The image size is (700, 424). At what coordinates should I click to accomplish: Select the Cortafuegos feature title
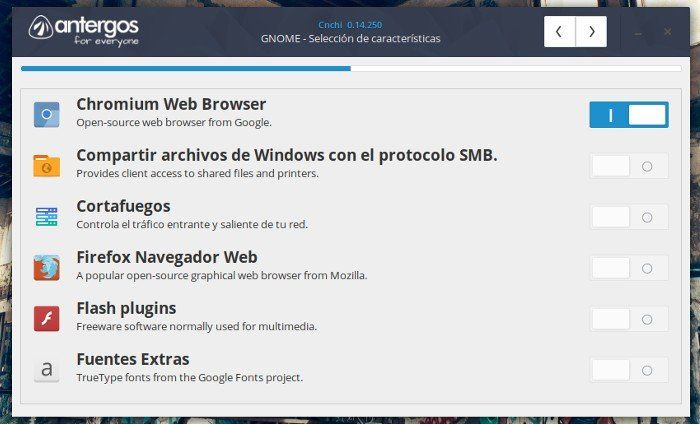[x=123, y=206]
